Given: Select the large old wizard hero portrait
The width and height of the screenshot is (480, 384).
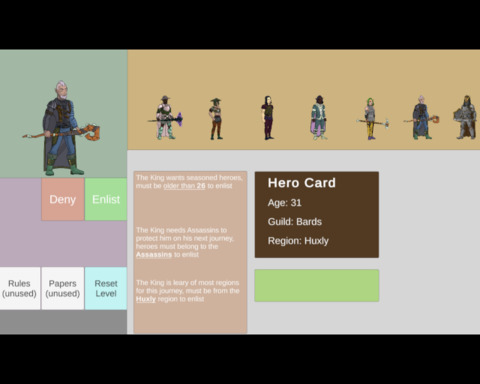Looking at the screenshot, I should 62,128.
